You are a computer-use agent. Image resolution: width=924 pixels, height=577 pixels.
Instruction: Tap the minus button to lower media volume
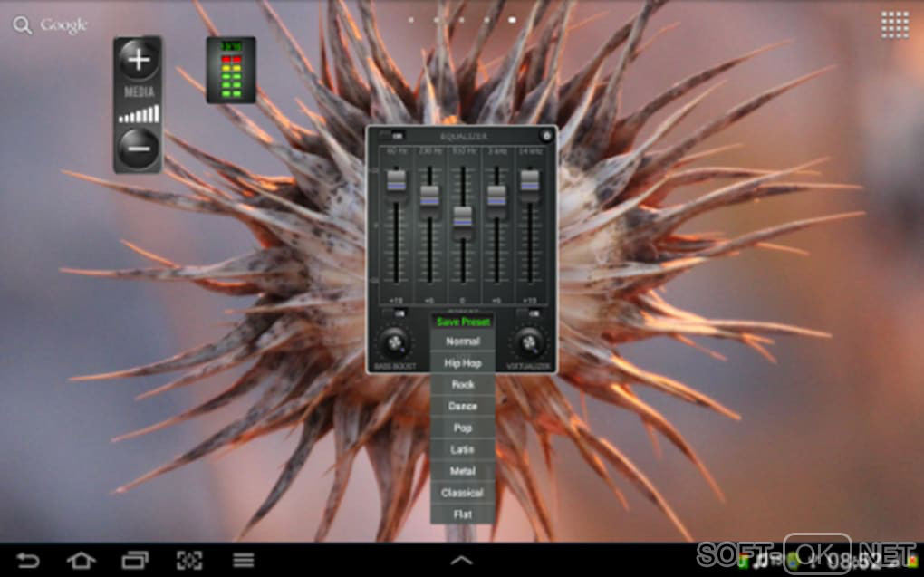(x=139, y=149)
